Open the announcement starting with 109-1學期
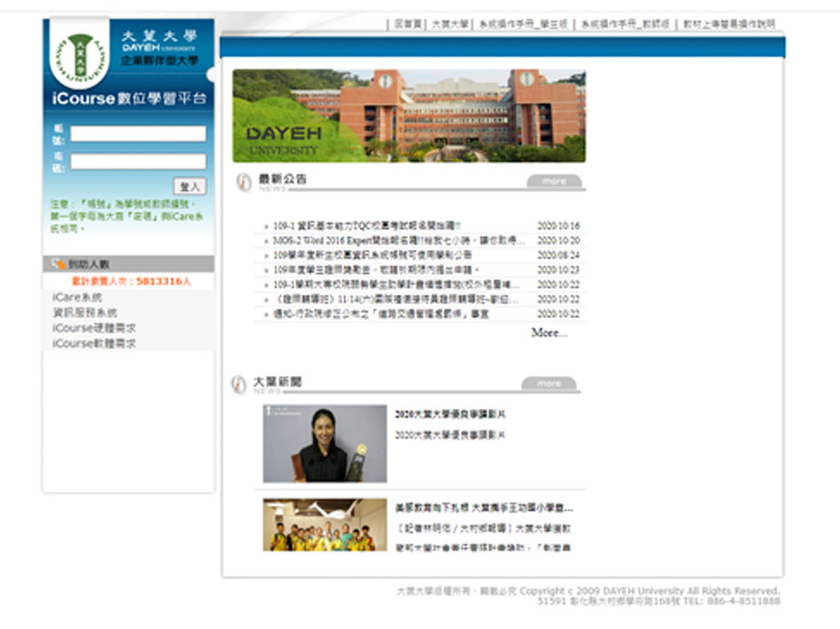The height and width of the screenshot is (629, 840). (x=396, y=284)
